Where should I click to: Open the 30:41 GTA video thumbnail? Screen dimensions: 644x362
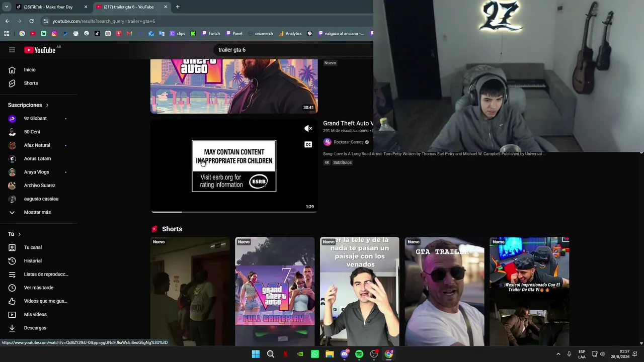234,86
